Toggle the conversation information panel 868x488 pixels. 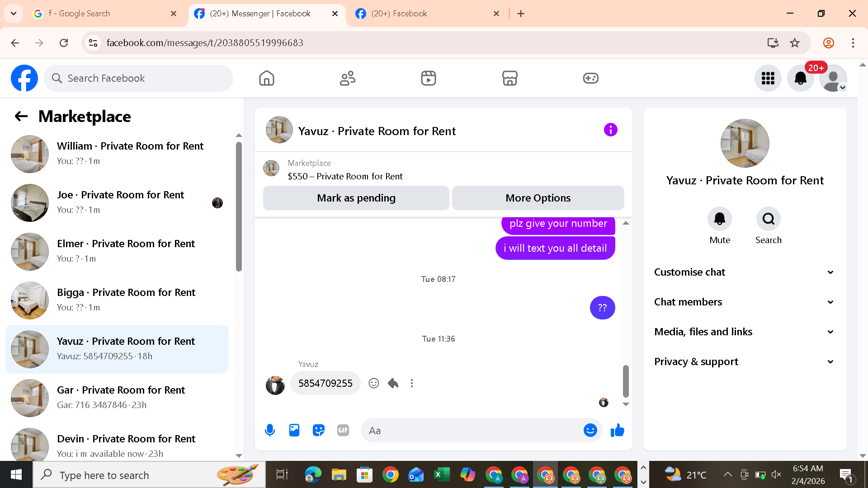[610, 130]
